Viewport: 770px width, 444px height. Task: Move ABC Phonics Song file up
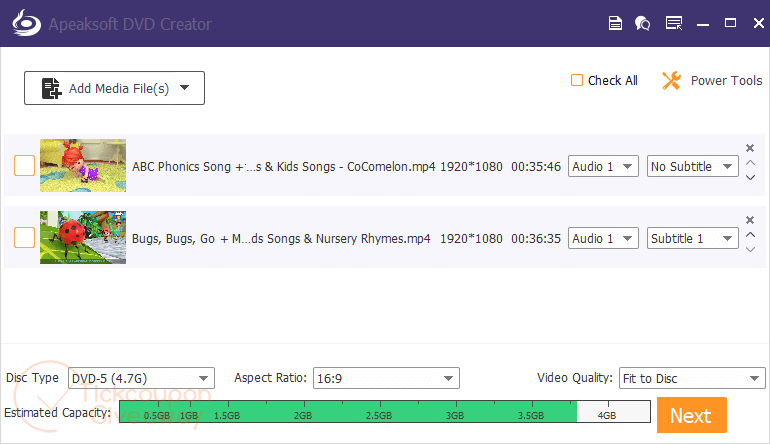click(x=750, y=163)
